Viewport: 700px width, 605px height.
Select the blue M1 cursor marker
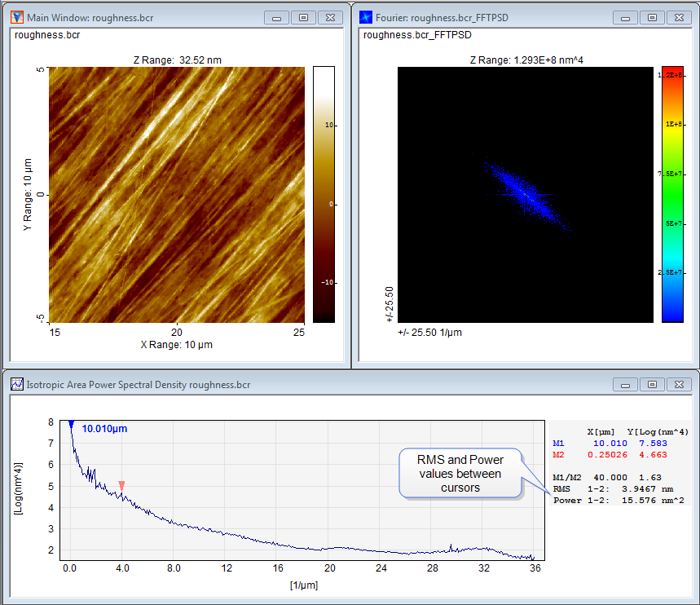[71, 424]
